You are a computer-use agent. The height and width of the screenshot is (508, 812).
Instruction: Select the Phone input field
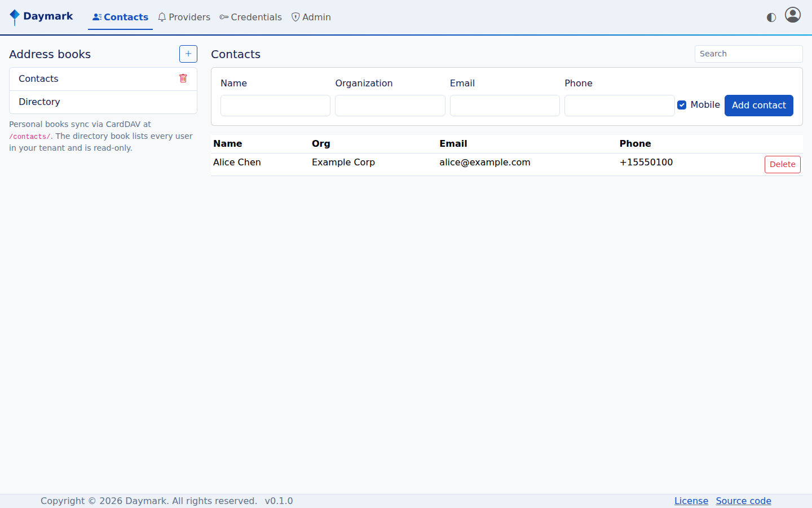pyautogui.click(x=620, y=106)
